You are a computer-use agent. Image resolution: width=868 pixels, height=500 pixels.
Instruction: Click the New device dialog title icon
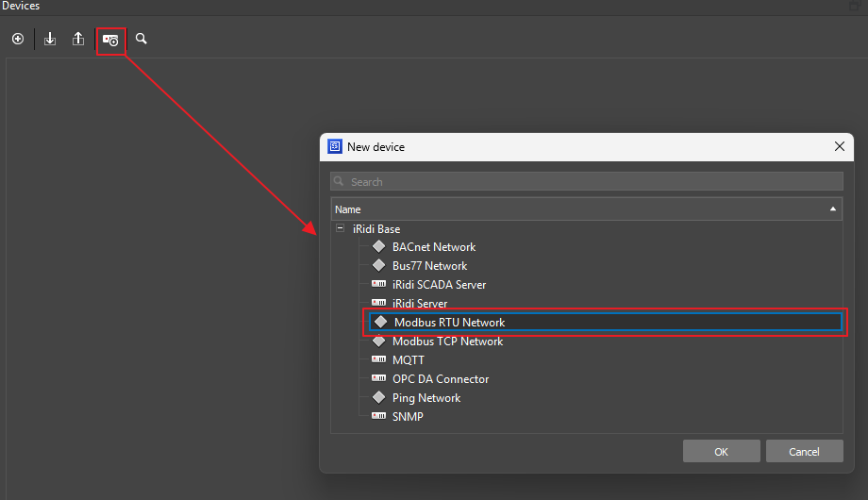(335, 147)
